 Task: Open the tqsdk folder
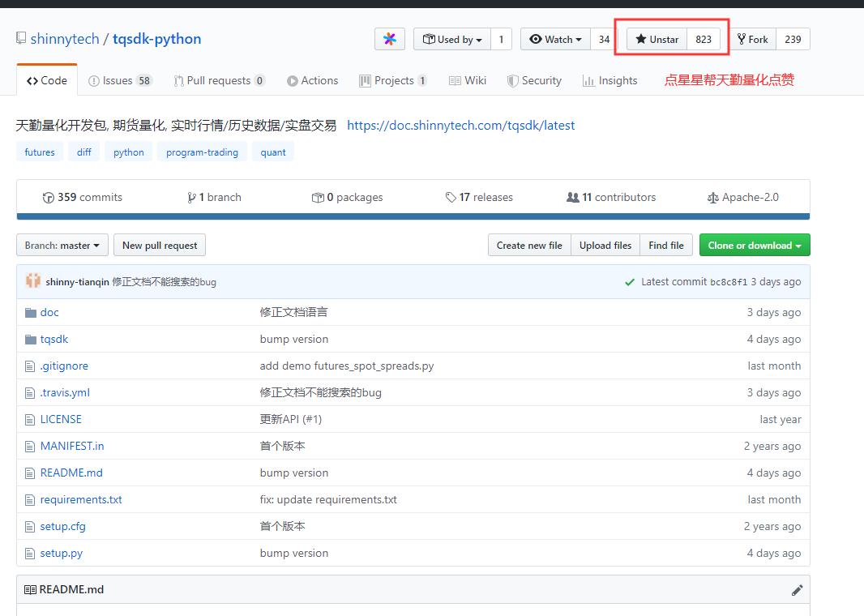click(x=54, y=340)
